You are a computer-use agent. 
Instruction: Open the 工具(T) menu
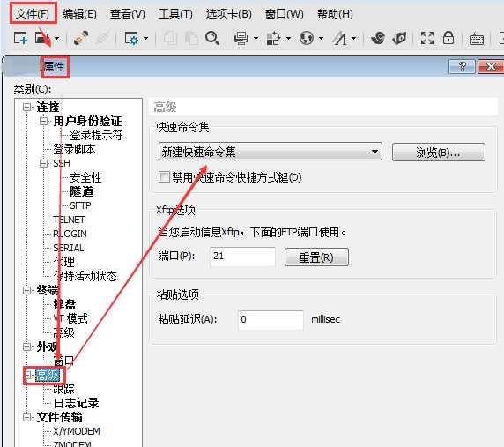175,14
